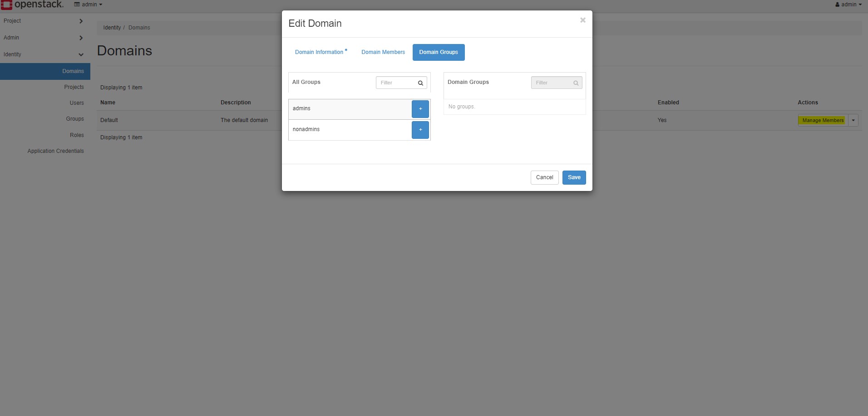This screenshot has height=416, width=868.
Task: Open Users in the sidebar
Action: (x=77, y=103)
